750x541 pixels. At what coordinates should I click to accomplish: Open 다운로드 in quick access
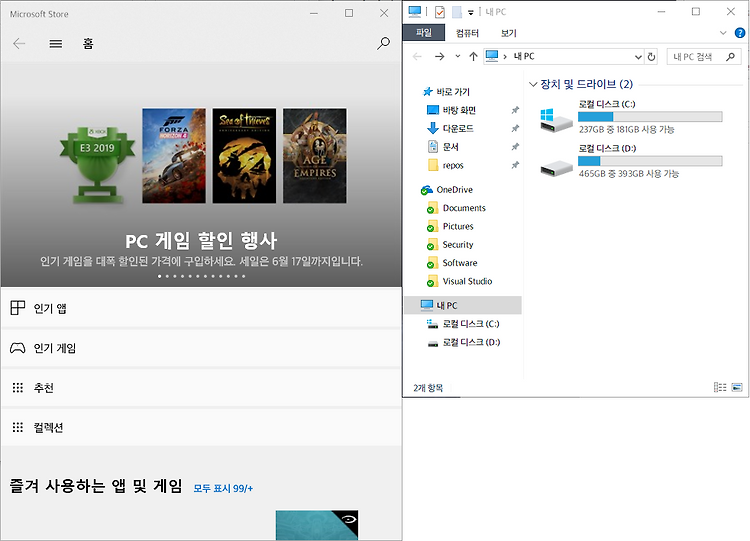coord(458,128)
